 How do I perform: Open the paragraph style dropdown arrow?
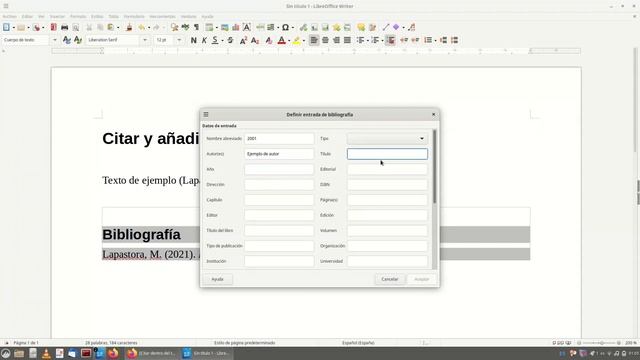point(55,40)
